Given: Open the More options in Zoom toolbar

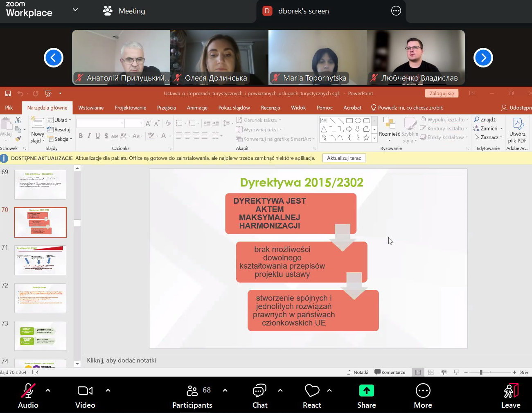Looking at the screenshot, I should coord(423,391).
